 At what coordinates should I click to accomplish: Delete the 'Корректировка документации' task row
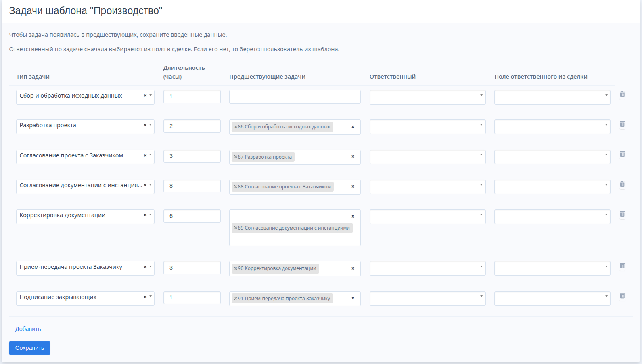[622, 214]
